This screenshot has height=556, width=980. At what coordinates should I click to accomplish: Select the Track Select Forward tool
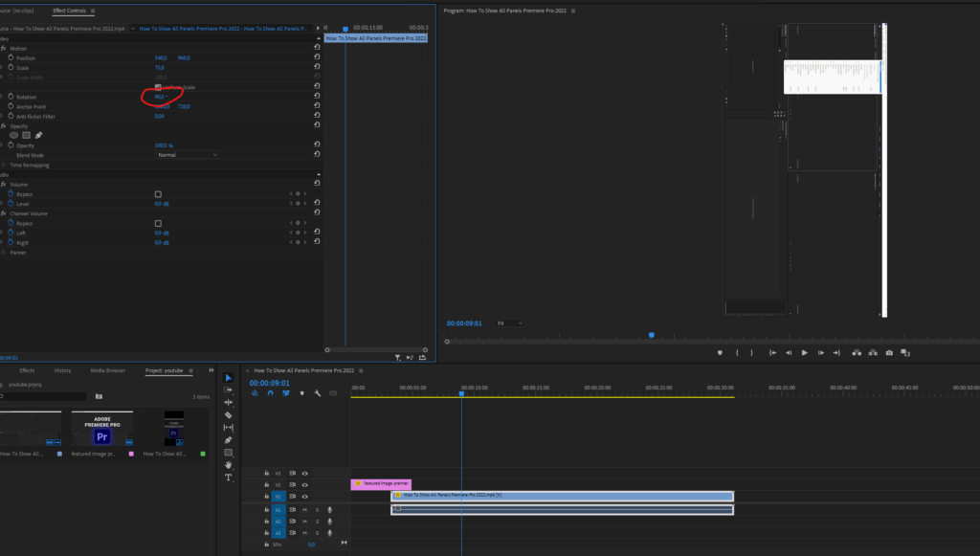[x=228, y=389]
